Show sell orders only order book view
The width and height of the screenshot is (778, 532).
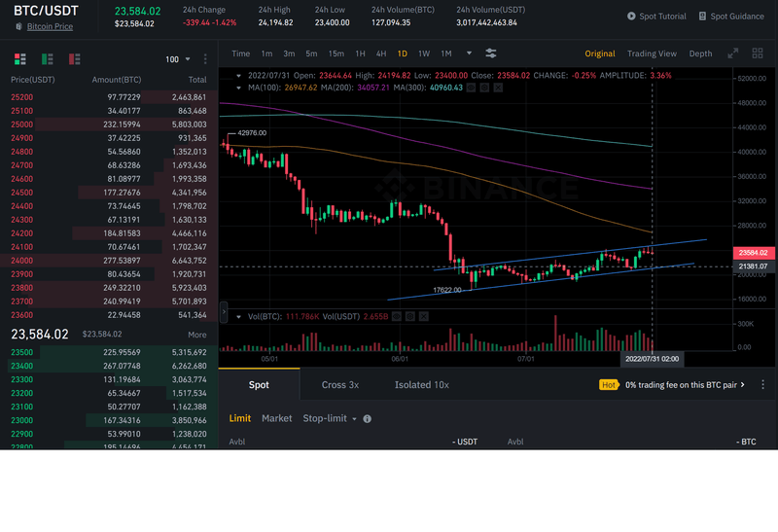pos(75,59)
